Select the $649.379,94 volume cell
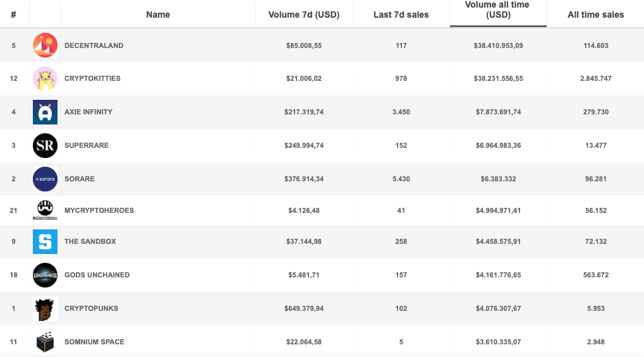Screen dimensions: 644x357 tap(304, 308)
